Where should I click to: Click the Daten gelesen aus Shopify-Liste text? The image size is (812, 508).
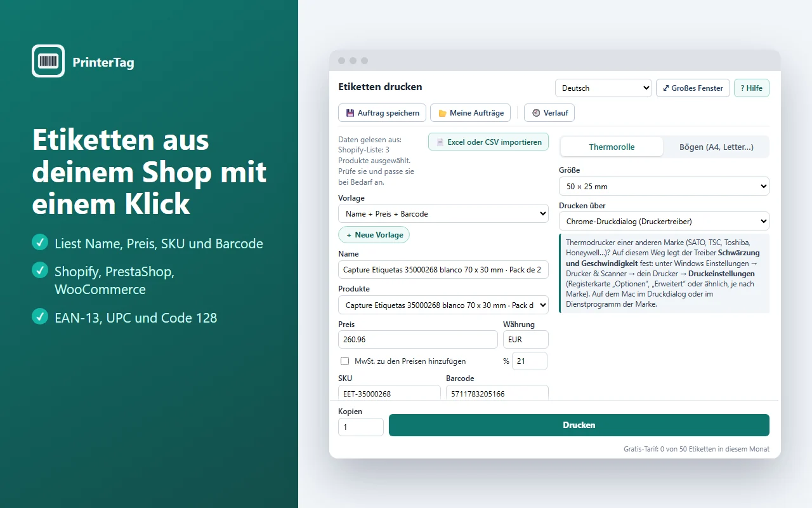click(x=376, y=161)
